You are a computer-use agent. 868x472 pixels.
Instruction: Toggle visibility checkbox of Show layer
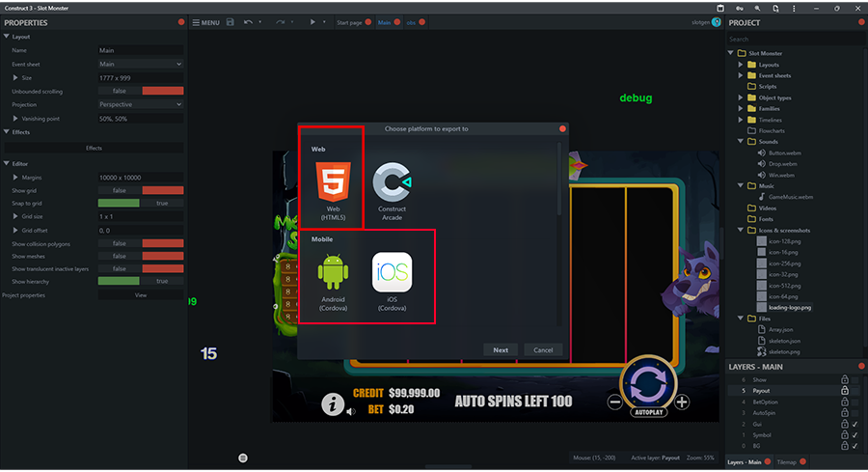[855, 379]
